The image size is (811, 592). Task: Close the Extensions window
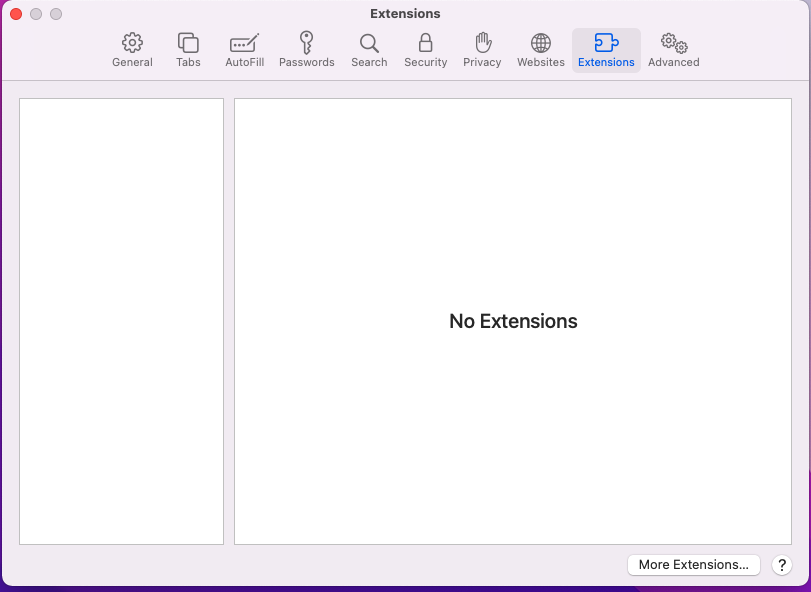point(16,14)
